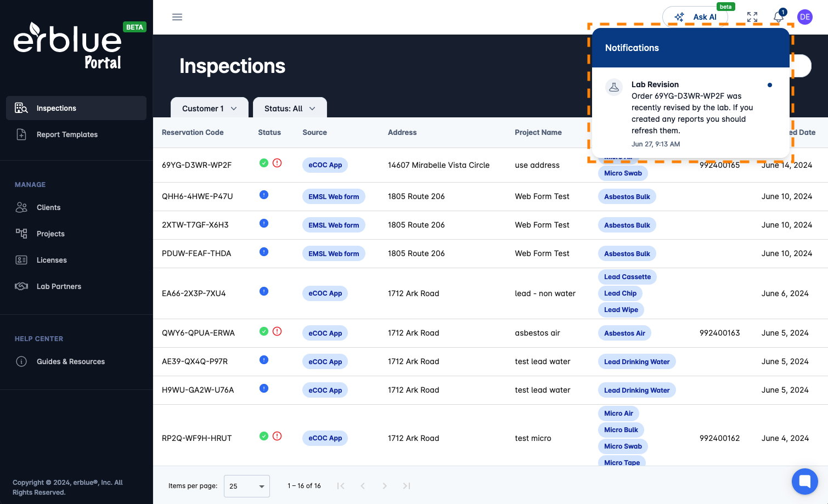Go to the first page arrow
828x504 pixels.
pyautogui.click(x=341, y=486)
